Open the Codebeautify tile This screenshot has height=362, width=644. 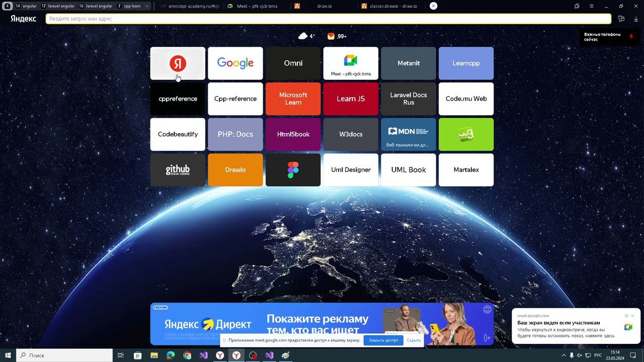click(x=178, y=134)
